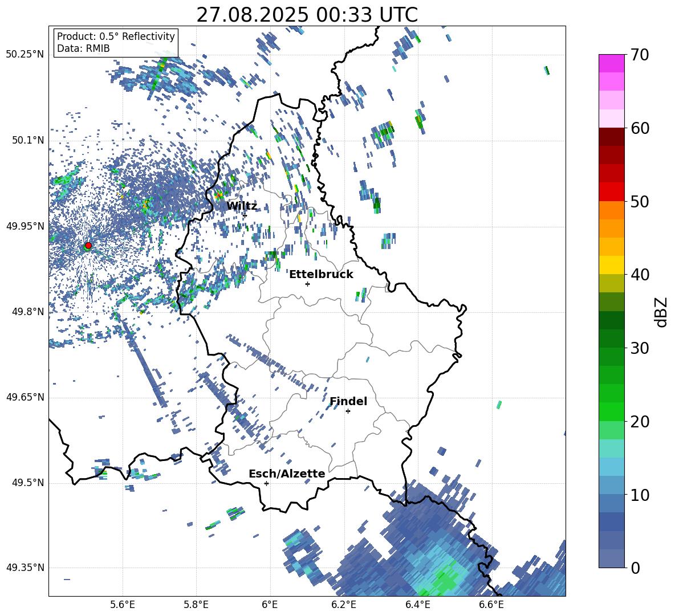This screenshot has height=616, width=675.
Task: Click the timestamp title 27.08.2025 00:33 UTC
Action: click(307, 15)
